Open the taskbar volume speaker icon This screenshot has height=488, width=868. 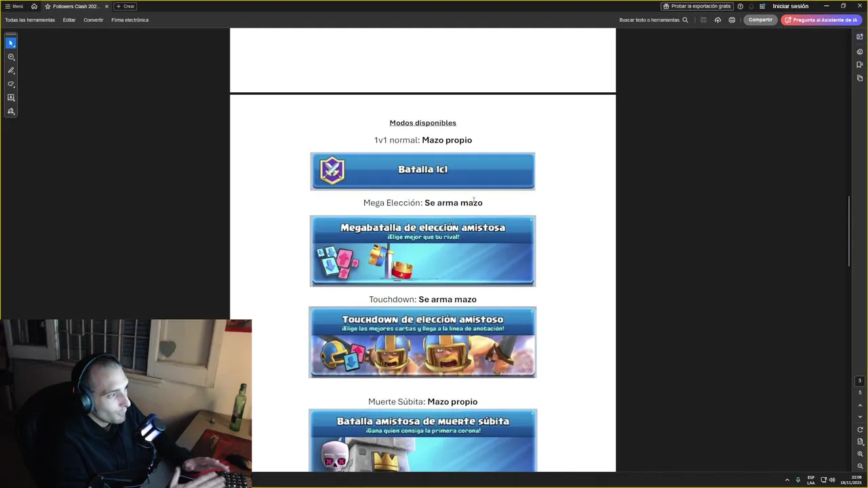(x=832, y=480)
